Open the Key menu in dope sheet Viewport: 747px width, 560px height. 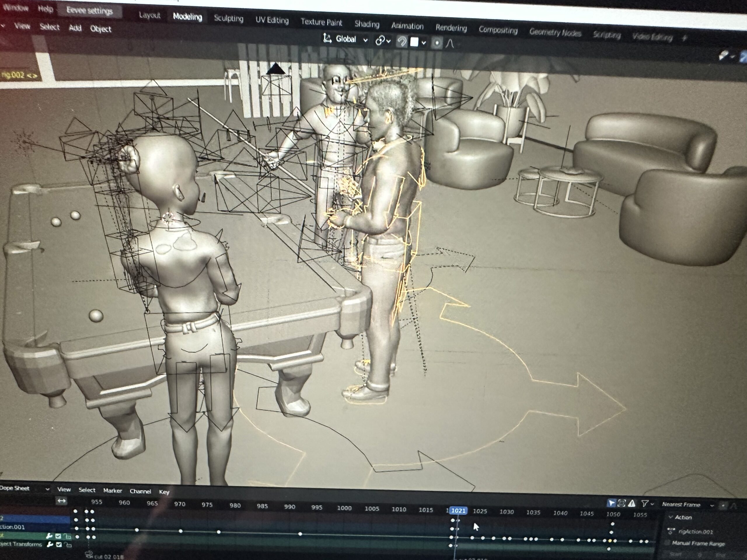click(x=164, y=492)
